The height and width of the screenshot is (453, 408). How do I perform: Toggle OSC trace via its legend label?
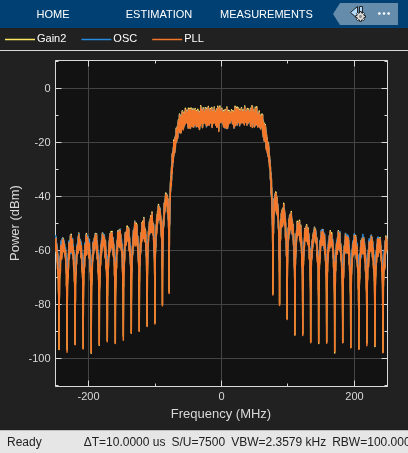(125, 38)
